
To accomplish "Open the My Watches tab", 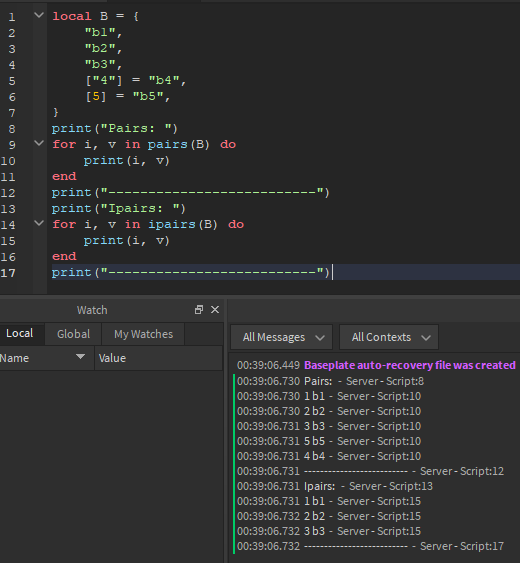I will click(143, 334).
